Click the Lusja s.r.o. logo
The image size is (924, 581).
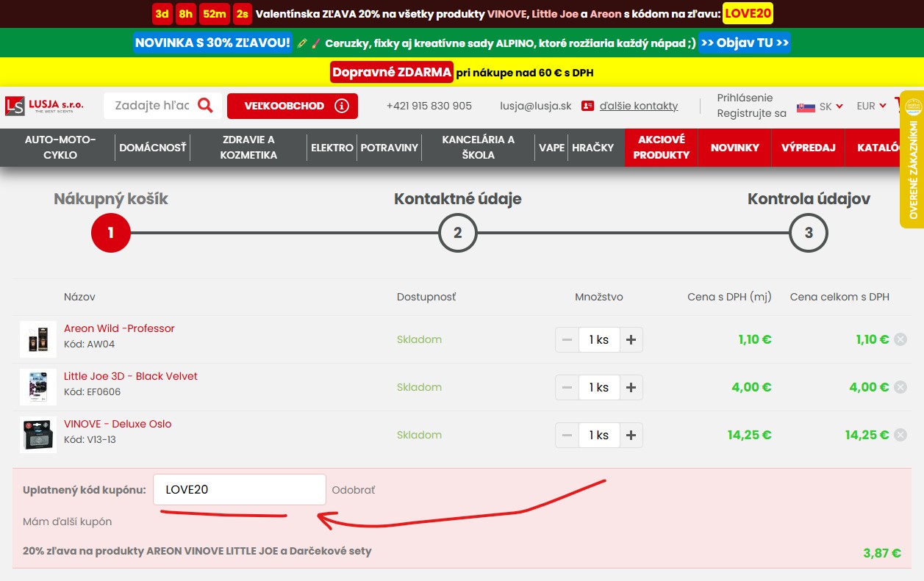45,106
